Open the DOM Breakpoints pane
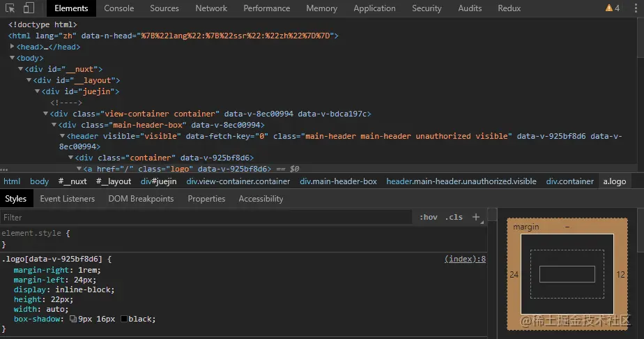This screenshot has width=644, height=339. (x=141, y=199)
